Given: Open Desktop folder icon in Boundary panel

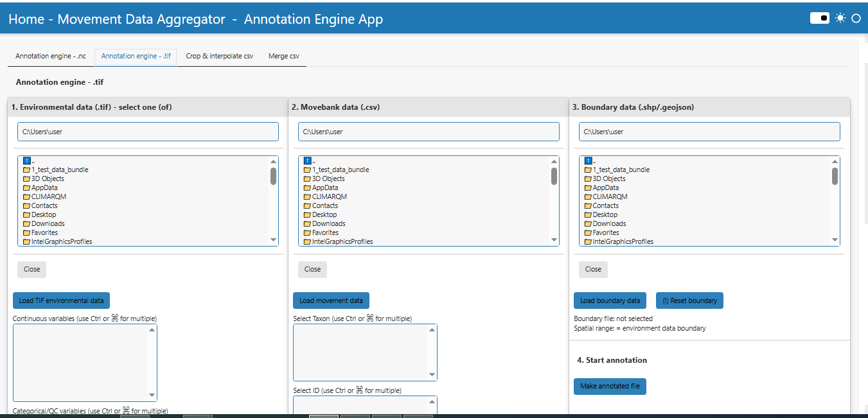Looking at the screenshot, I should pos(589,214).
